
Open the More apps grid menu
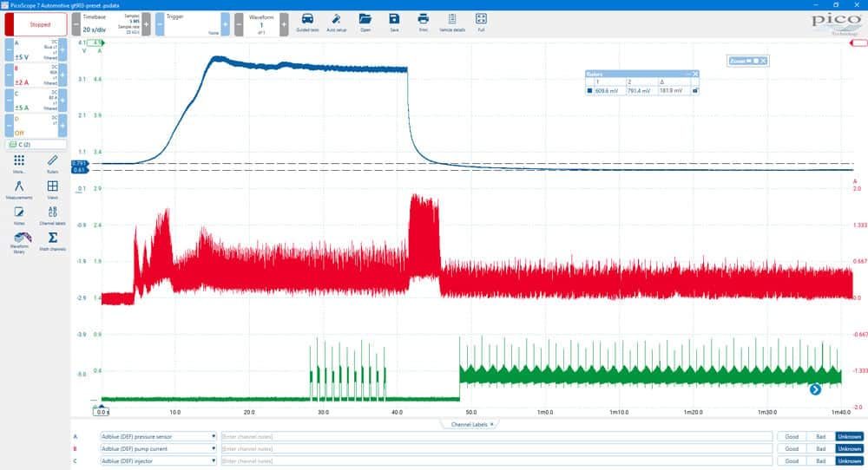coord(19,164)
